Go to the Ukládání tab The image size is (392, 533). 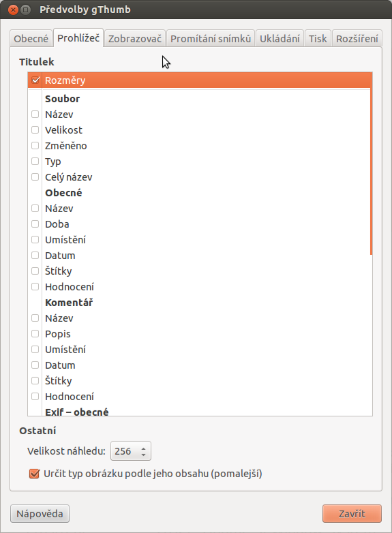pos(280,38)
